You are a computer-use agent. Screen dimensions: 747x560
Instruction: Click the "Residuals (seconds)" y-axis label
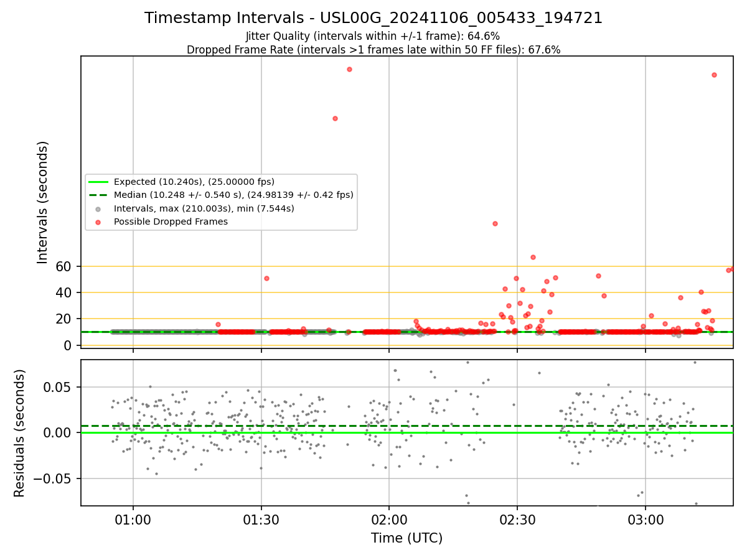[20, 432]
